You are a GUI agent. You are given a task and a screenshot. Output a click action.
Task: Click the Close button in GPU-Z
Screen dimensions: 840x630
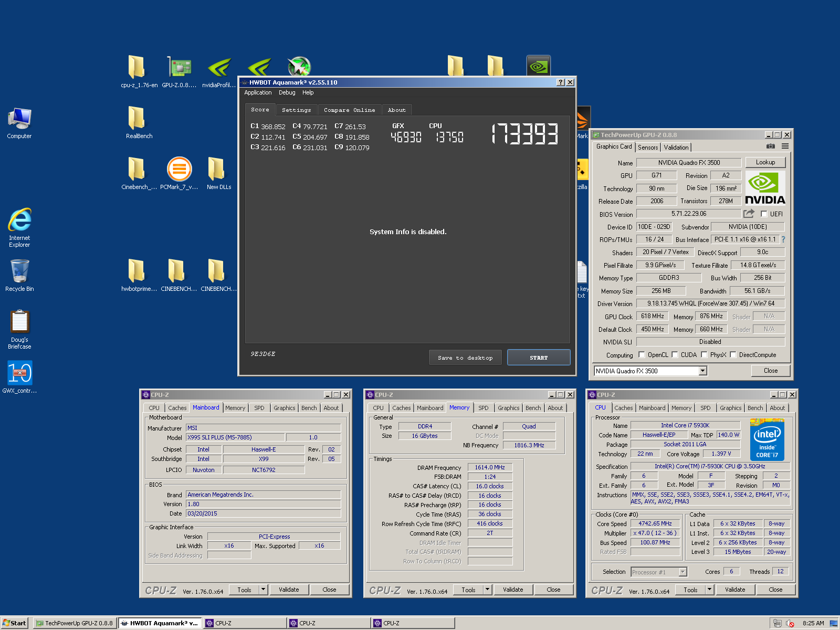point(771,371)
